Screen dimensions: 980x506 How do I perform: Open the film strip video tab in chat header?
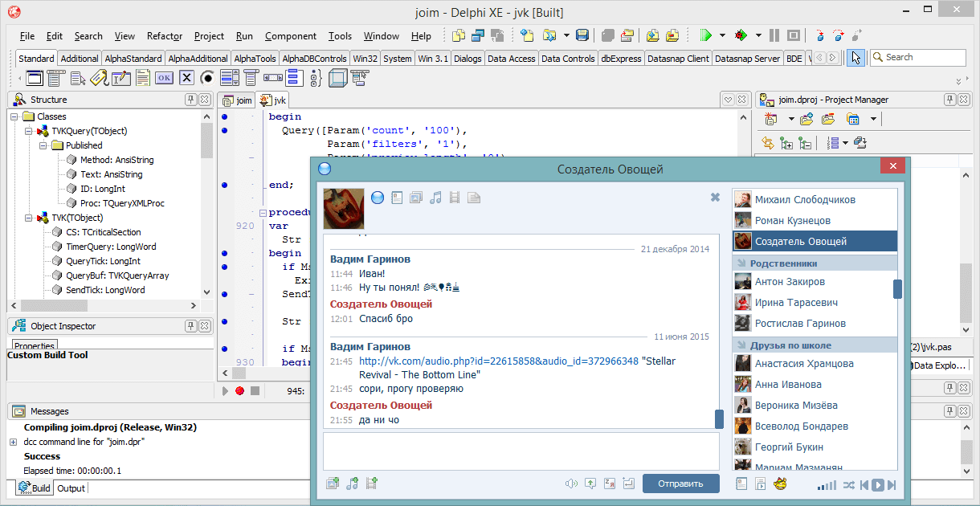click(455, 198)
